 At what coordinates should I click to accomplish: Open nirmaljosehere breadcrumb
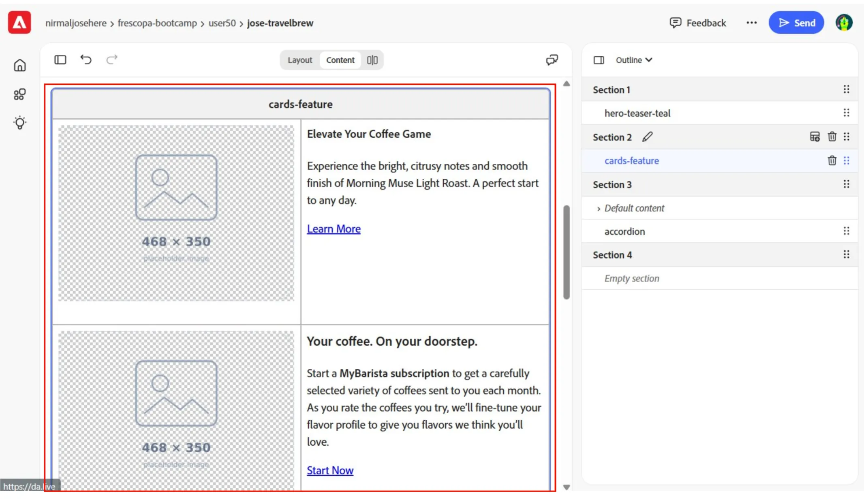pyautogui.click(x=76, y=23)
